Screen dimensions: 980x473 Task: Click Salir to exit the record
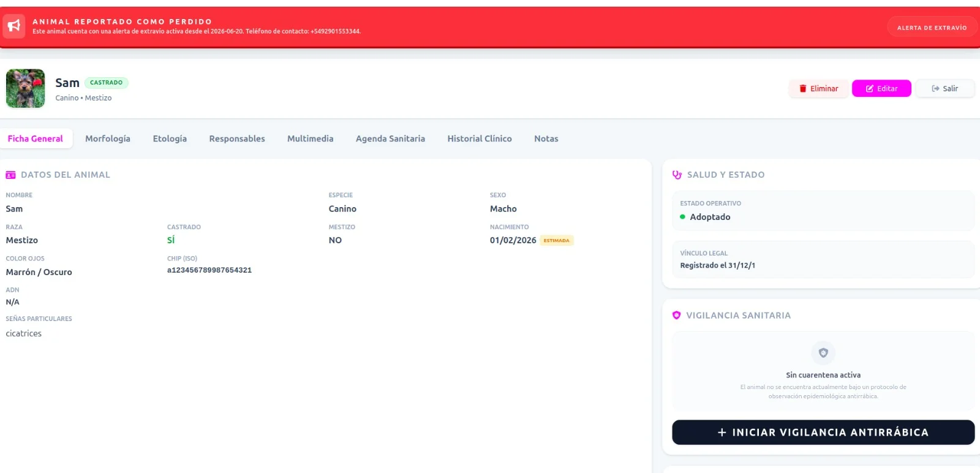point(944,89)
